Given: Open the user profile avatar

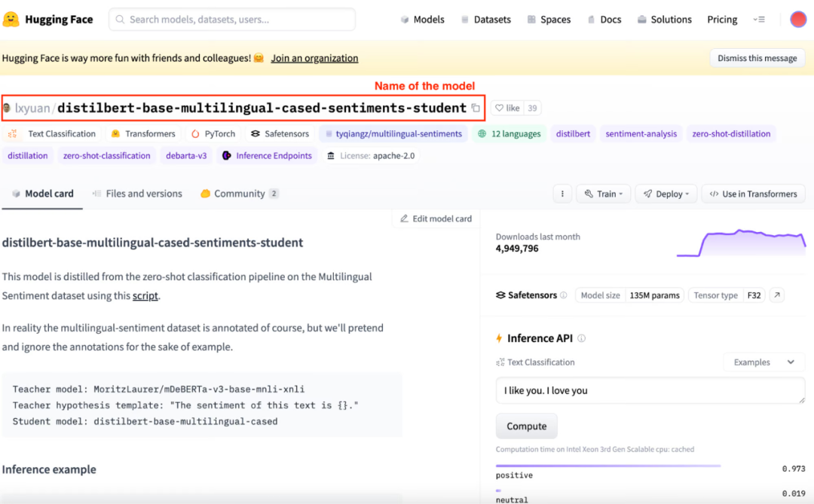Looking at the screenshot, I should 798,20.
